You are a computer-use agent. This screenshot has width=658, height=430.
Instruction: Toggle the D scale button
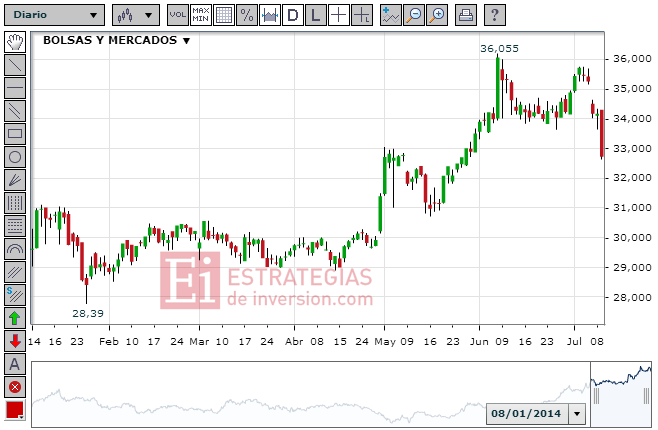pos(293,16)
